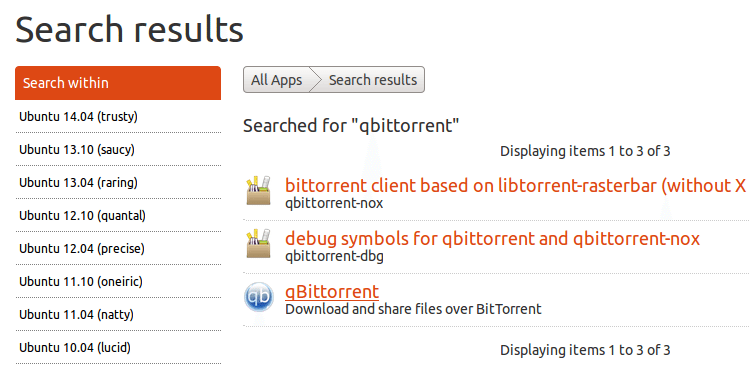The image size is (750, 375).
Task: Click the qbittorrent-nox package name text
Action: (x=334, y=204)
